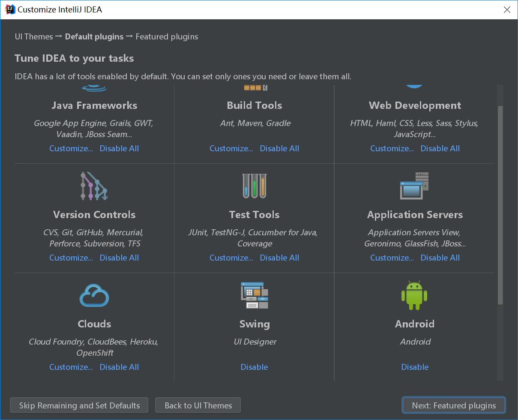Click the Application Servers icon

coord(414,186)
